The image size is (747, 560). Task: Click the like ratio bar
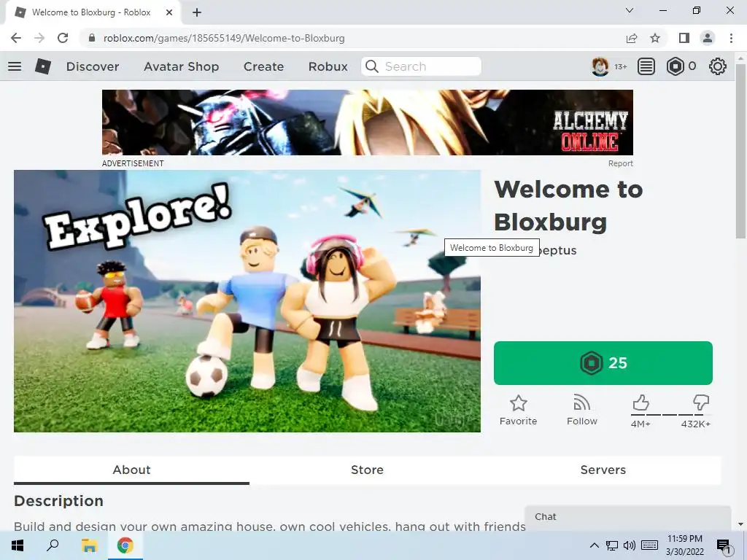pos(671,415)
